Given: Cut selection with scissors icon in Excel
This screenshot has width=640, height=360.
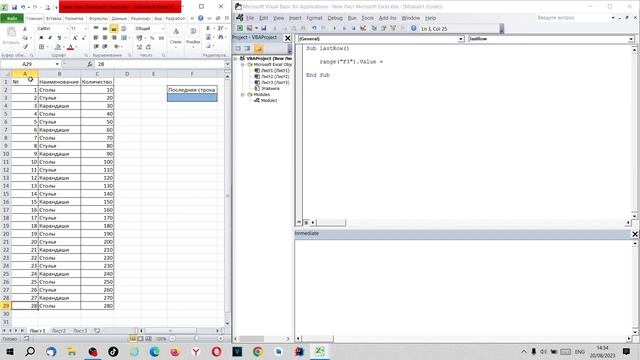Looking at the screenshot, I should [25, 29].
